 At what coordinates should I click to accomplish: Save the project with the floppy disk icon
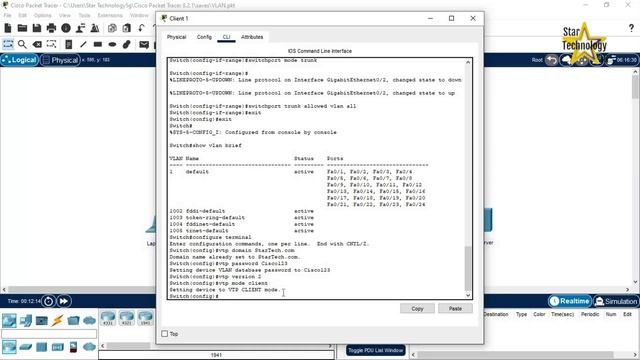[37, 28]
